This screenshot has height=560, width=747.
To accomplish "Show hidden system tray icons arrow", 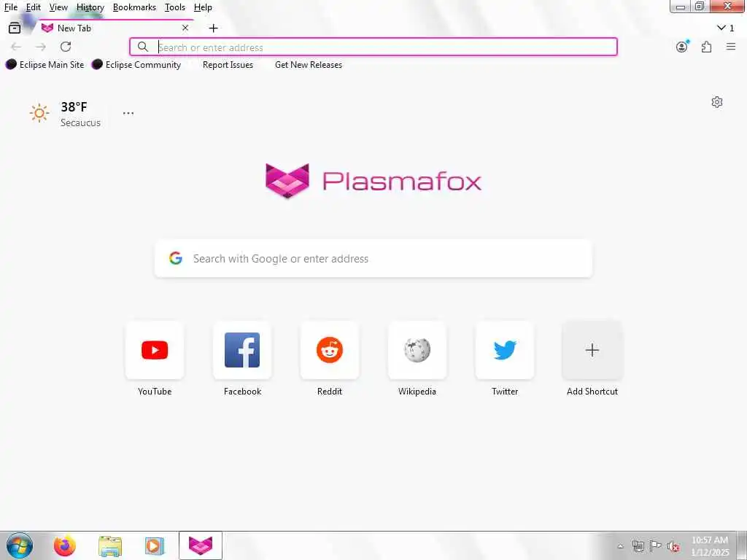I will (620, 546).
